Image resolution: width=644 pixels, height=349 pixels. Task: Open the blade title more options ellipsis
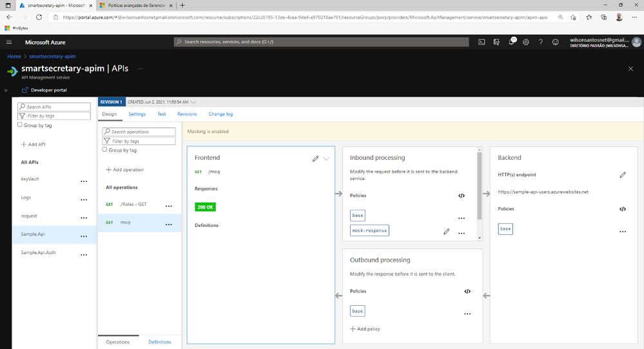(x=140, y=68)
